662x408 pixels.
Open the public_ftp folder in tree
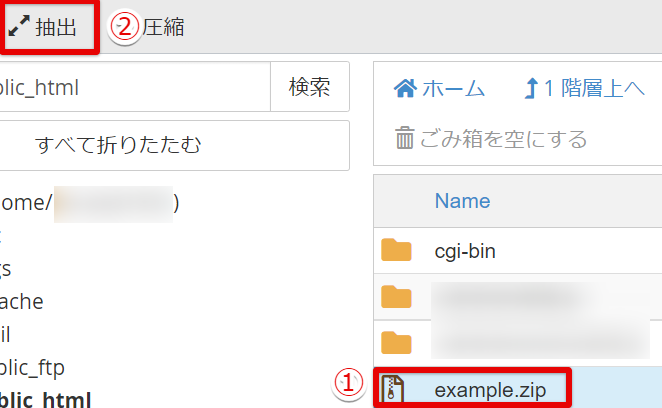click(x=32, y=368)
